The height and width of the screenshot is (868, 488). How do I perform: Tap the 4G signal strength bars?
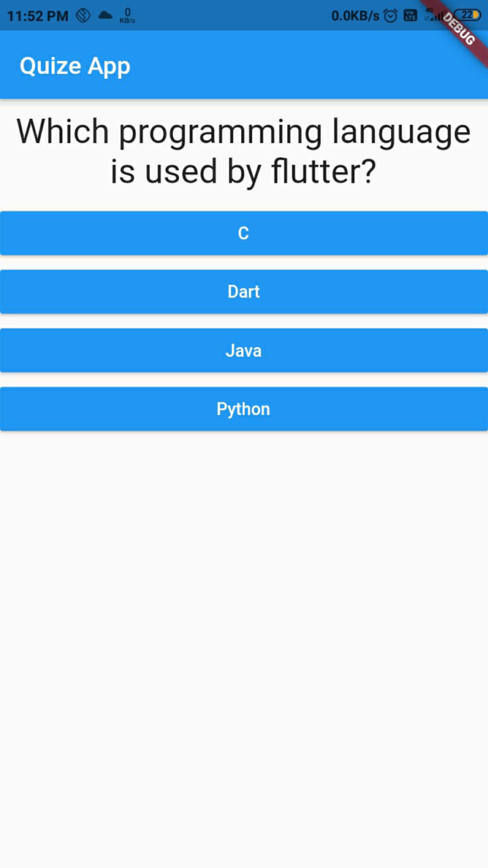(x=433, y=15)
